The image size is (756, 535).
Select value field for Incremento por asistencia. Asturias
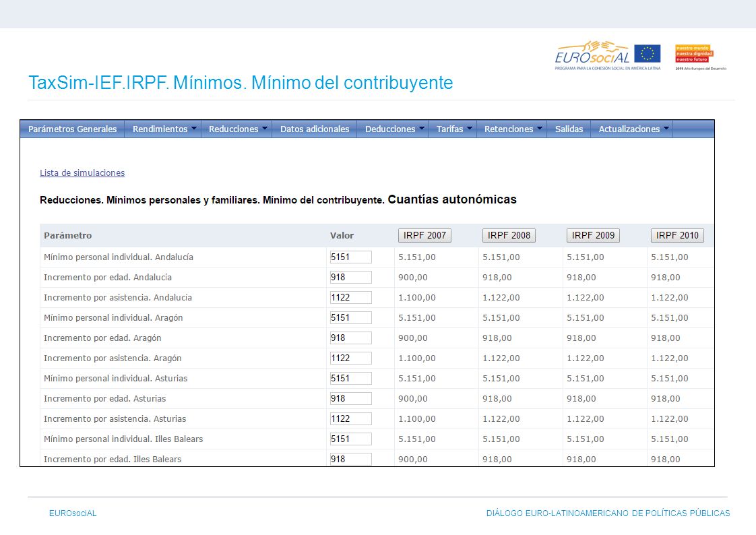coord(350,419)
